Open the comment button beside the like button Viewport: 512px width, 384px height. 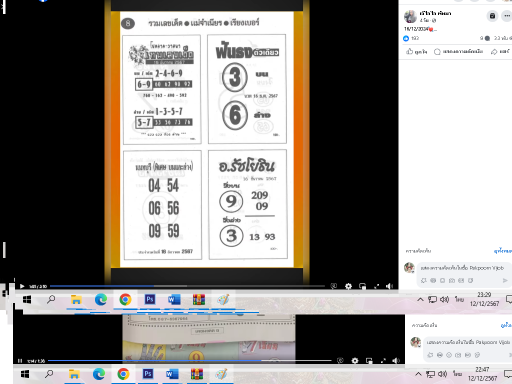tap(458, 51)
